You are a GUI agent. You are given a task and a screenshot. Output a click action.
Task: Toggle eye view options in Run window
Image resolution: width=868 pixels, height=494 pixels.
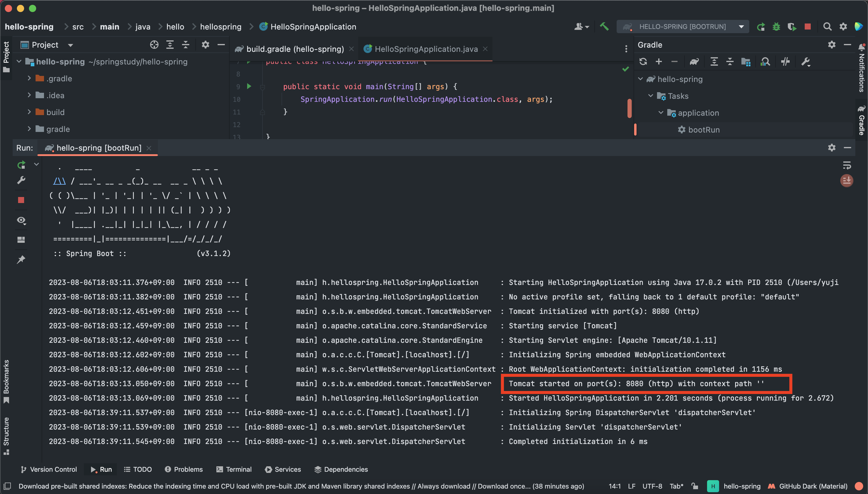[21, 220]
